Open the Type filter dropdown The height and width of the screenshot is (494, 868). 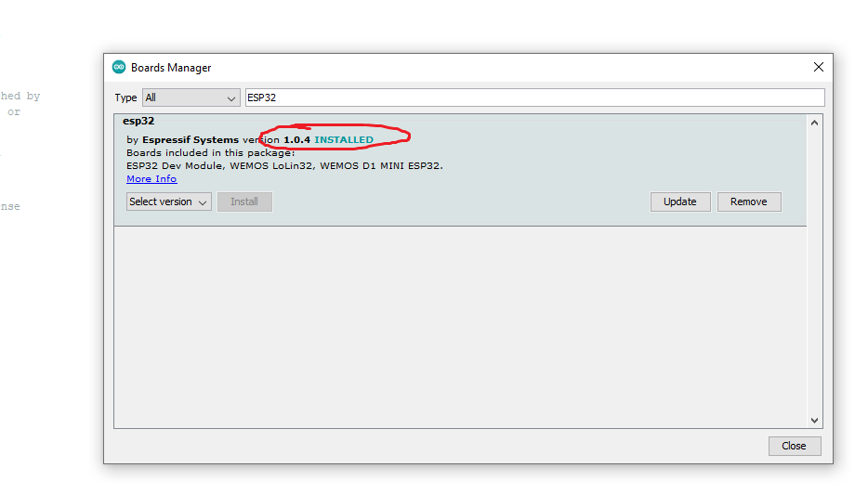(191, 97)
